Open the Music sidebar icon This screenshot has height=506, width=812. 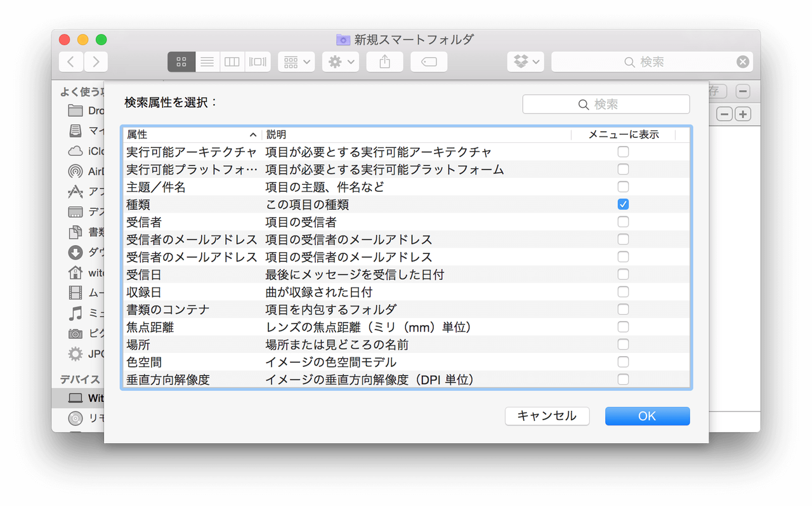coord(75,313)
